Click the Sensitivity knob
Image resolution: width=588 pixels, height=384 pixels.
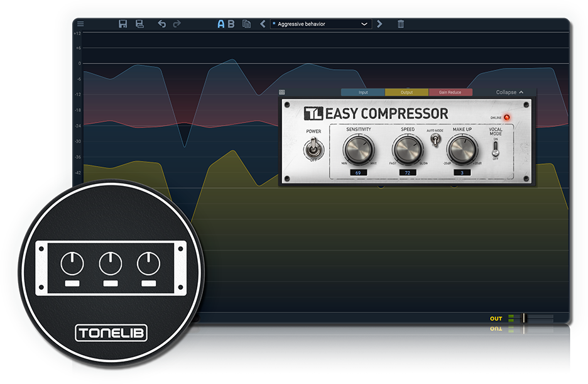coord(359,149)
